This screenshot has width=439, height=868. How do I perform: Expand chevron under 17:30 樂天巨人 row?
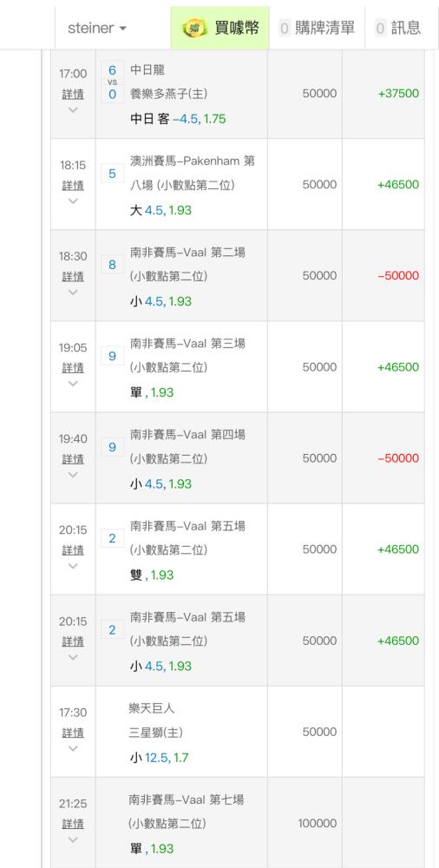(73, 748)
